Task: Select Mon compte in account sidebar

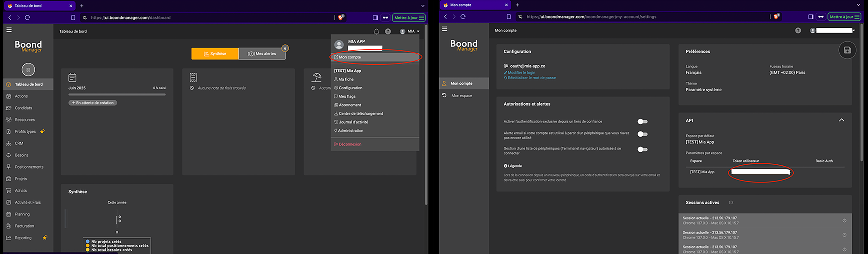Action: tap(464, 83)
